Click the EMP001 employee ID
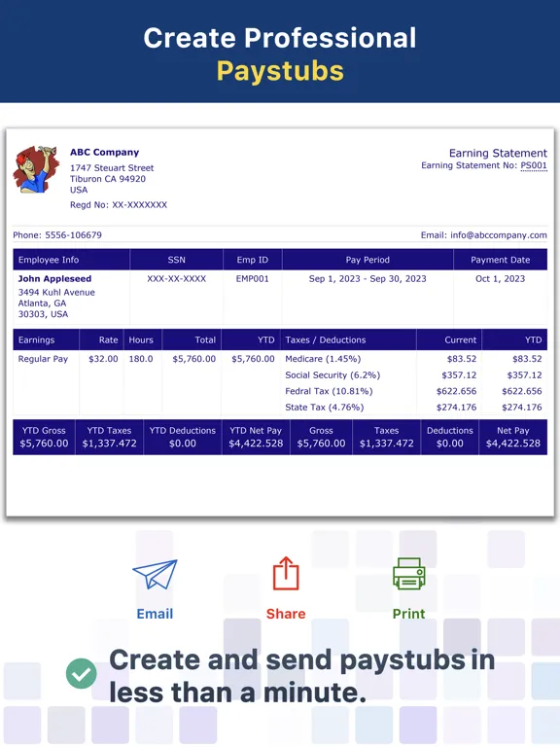The width and height of the screenshot is (560, 747). (253, 279)
